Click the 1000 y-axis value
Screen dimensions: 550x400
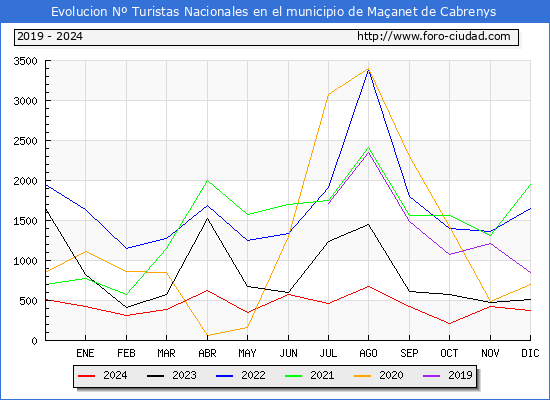pos(25,261)
